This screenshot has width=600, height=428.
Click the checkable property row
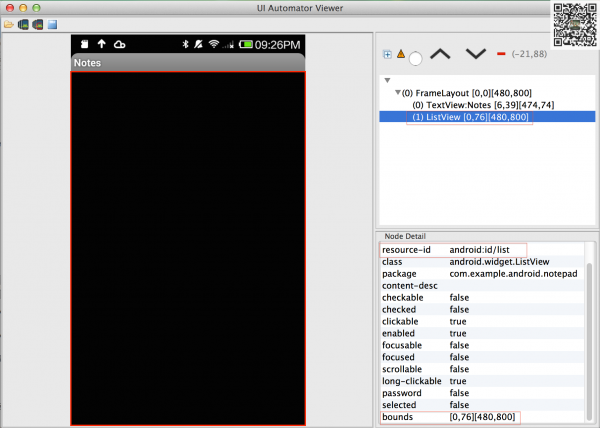(482, 298)
